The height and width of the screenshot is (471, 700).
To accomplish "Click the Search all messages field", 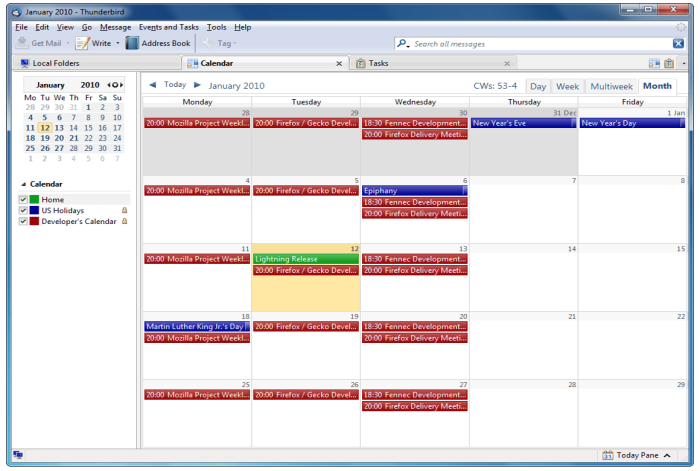I will click(x=542, y=44).
